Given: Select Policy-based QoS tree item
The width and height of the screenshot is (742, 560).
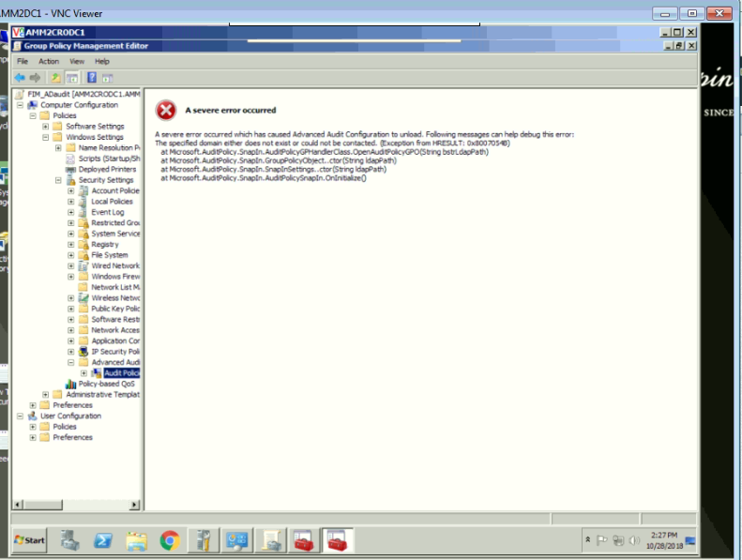Looking at the screenshot, I should pyautogui.click(x=107, y=384).
